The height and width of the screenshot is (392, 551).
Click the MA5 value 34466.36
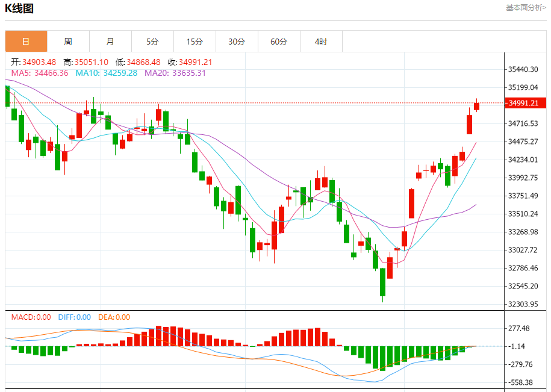pos(51,73)
